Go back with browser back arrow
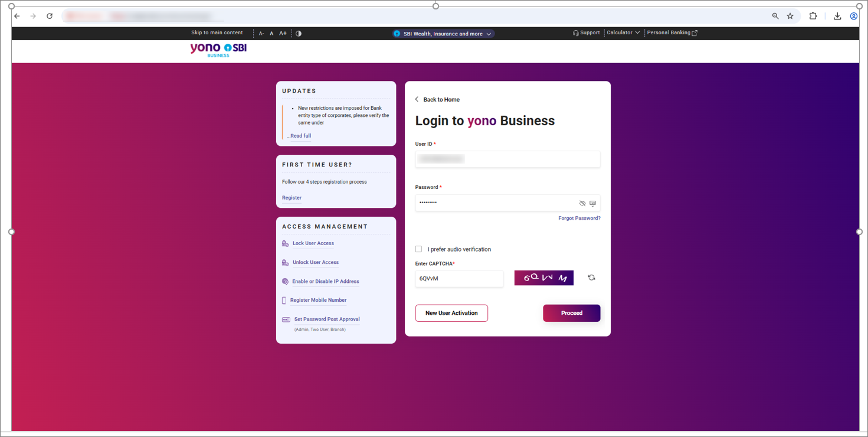 pos(17,16)
